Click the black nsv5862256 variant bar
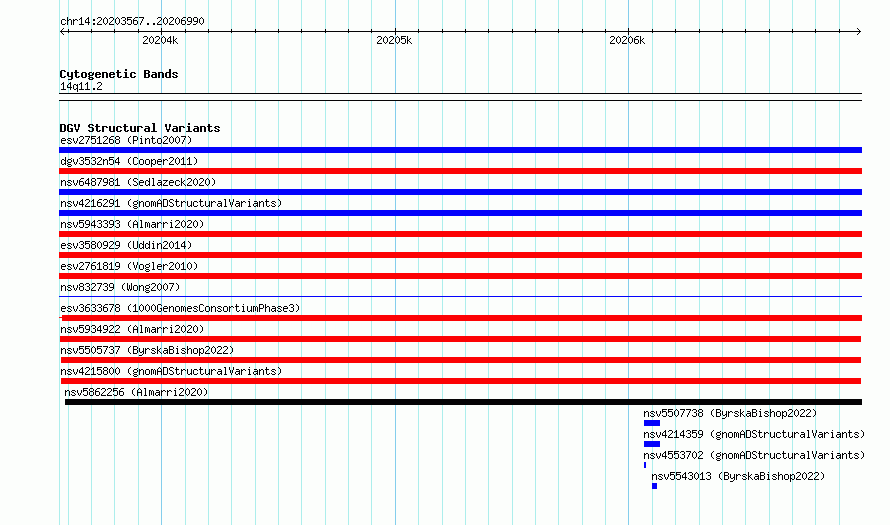Viewport: 890px width, 525px height. 463,402
